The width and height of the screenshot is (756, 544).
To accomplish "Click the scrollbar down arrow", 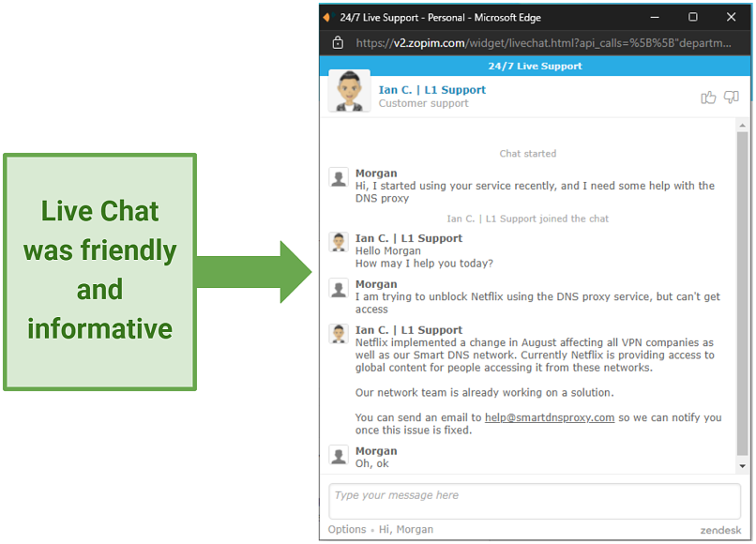I will (x=743, y=466).
